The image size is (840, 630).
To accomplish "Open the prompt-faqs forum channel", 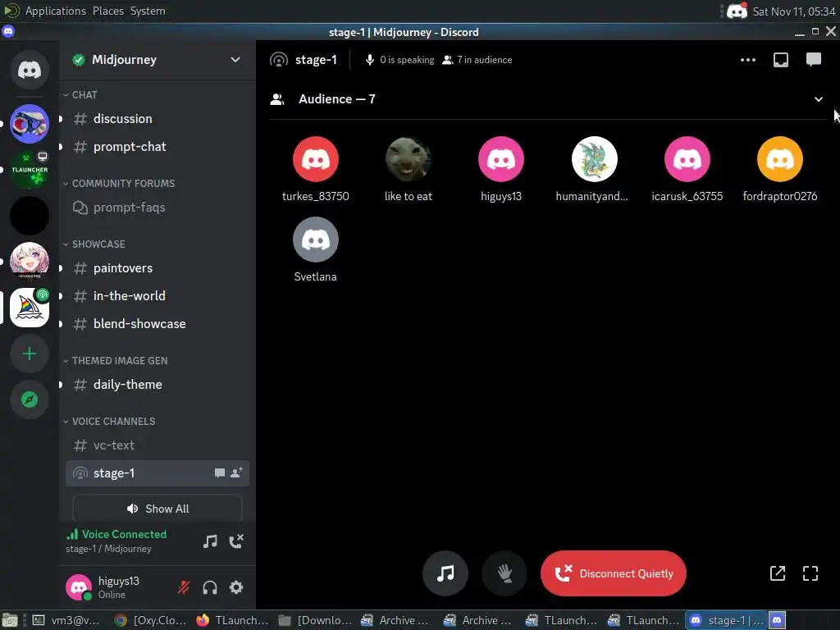I will click(157, 208).
